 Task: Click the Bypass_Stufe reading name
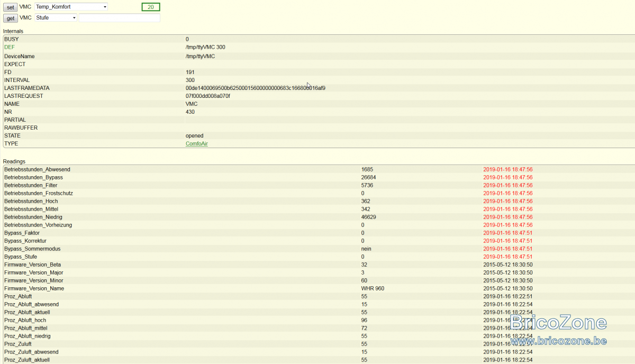21,257
